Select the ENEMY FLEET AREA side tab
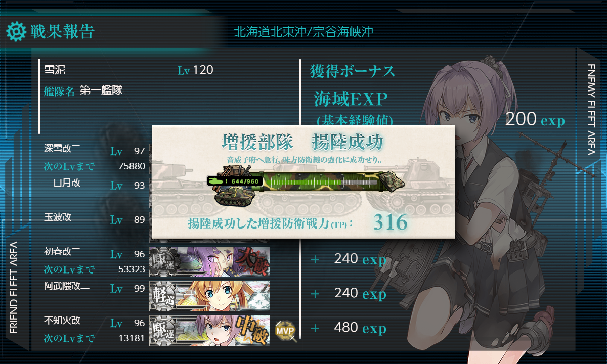Viewport: 607px width, 364px height. [x=591, y=108]
